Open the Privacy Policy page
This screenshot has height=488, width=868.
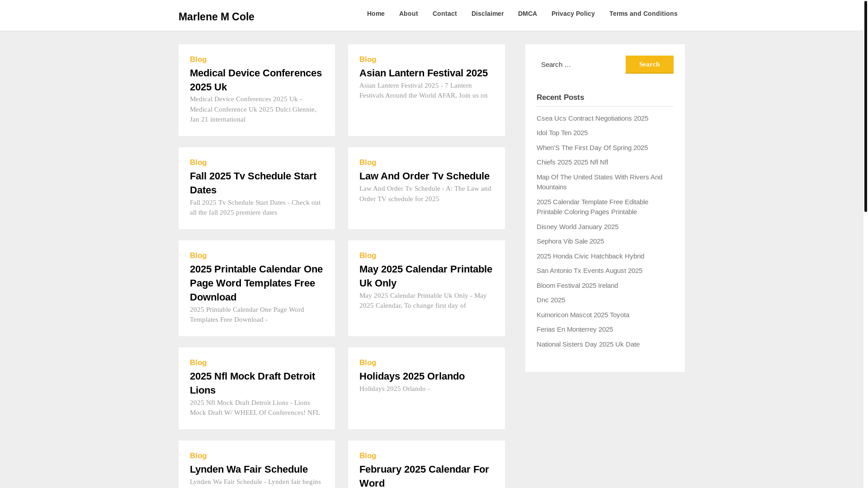(573, 14)
